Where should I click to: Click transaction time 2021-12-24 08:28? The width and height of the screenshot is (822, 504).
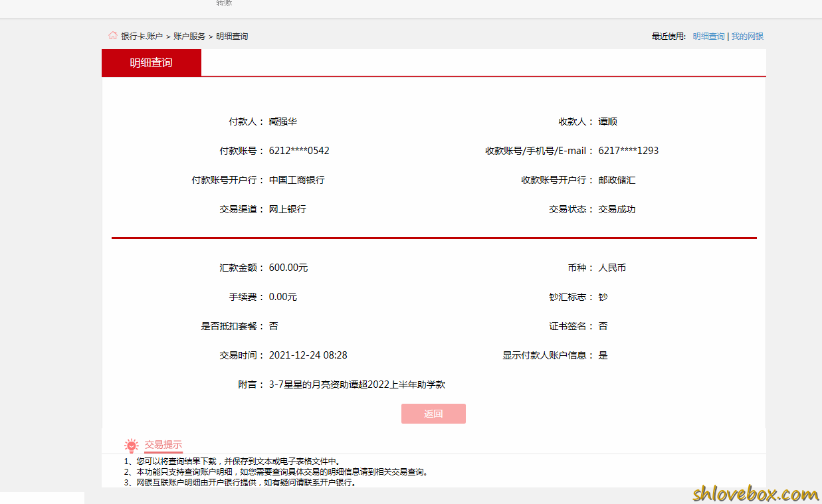pyautogui.click(x=308, y=355)
